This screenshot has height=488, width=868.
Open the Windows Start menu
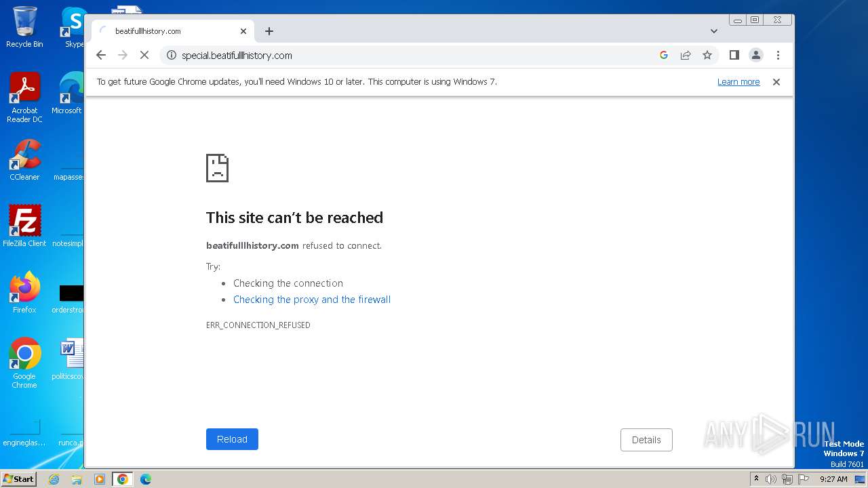(x=18, y=479)
